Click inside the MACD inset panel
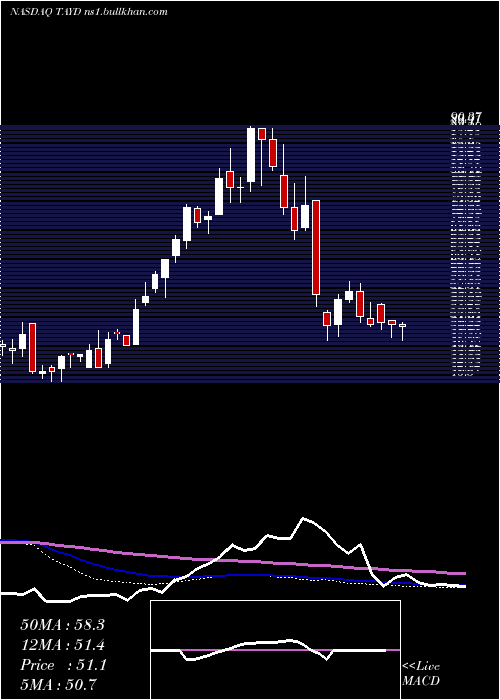The width and height of the screenshot is (500, 700). pos(275,650)
